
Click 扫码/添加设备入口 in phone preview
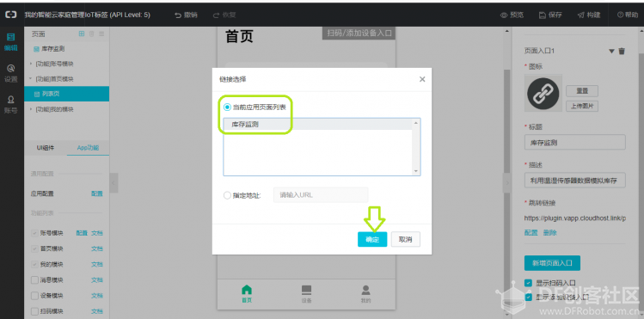359,34
